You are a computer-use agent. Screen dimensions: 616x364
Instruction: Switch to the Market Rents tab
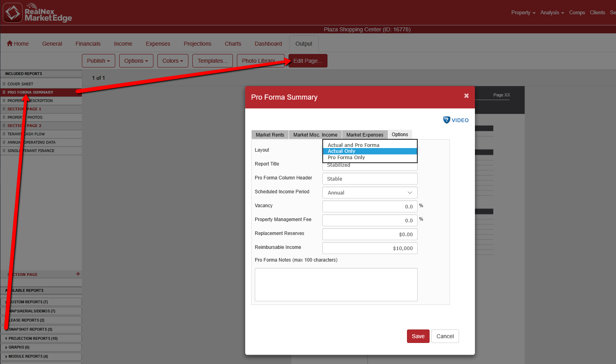[x=270, y=135]
